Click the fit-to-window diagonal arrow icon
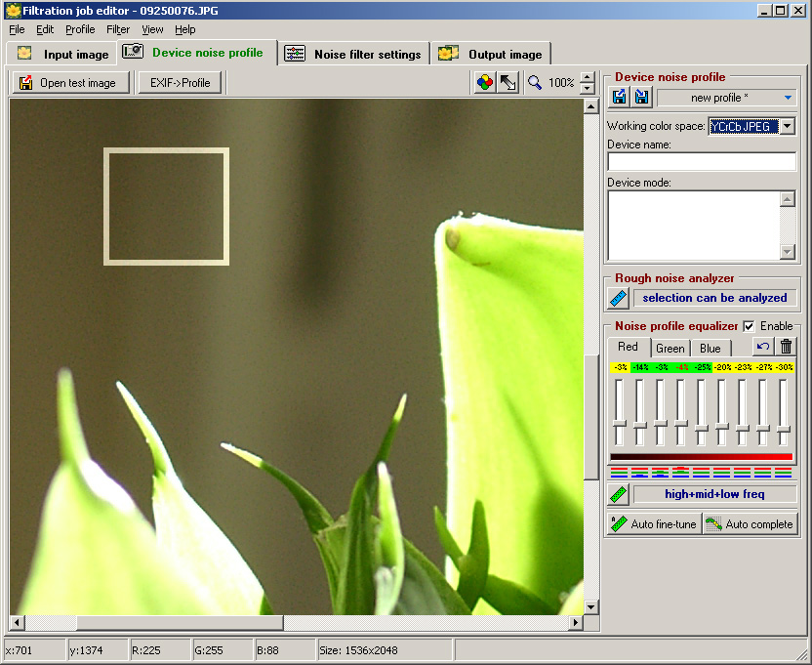812x665 pixels. (507, 83)
